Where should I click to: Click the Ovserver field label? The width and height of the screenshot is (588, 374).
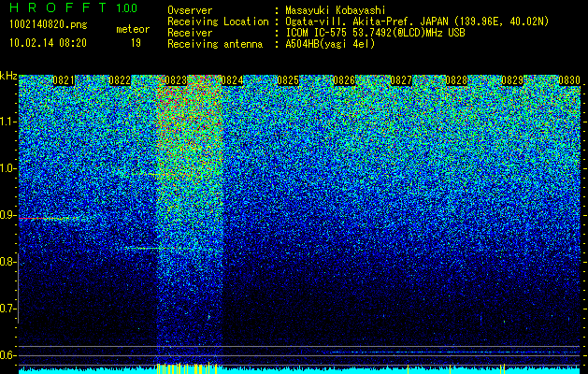190,10
